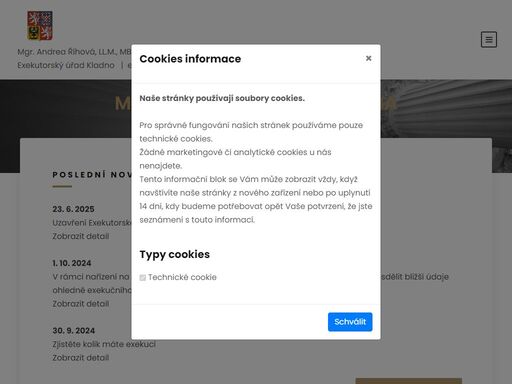Click the Czech coat of arms logo
The width and height of the screenshot is (512, 384).
[x=40, y=25]
